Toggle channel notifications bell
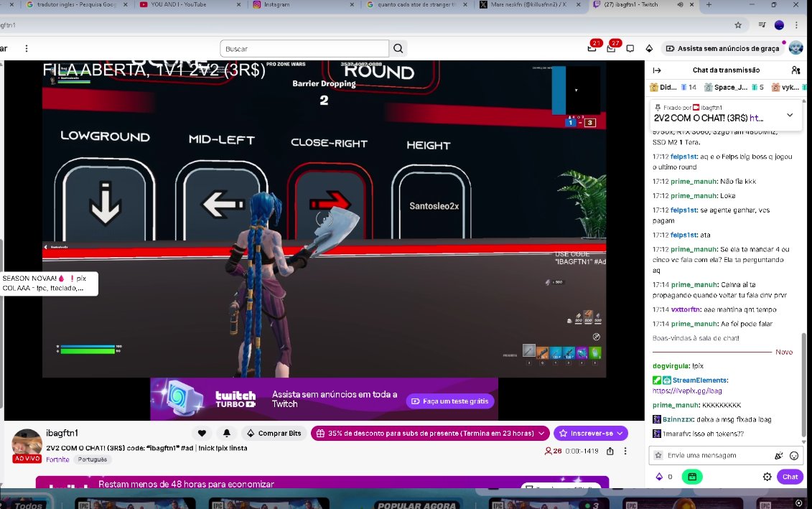Image resolution: width=812 pixels, height=509 pixels. point(227,433)
